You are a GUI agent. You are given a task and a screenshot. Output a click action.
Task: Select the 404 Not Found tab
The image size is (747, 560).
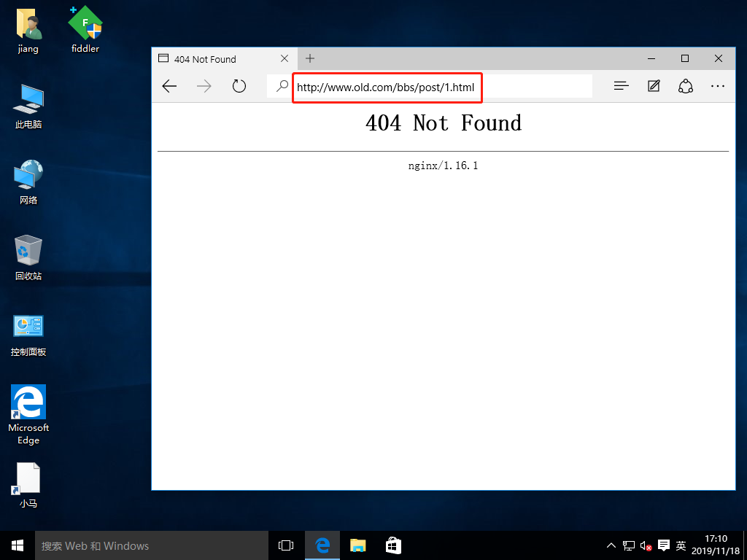coord(225,58)
